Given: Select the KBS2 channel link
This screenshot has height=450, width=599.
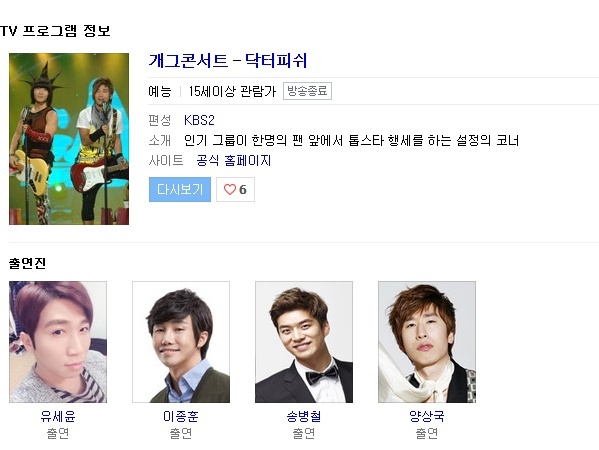Looking at the screenshot, I should point(199,120).
